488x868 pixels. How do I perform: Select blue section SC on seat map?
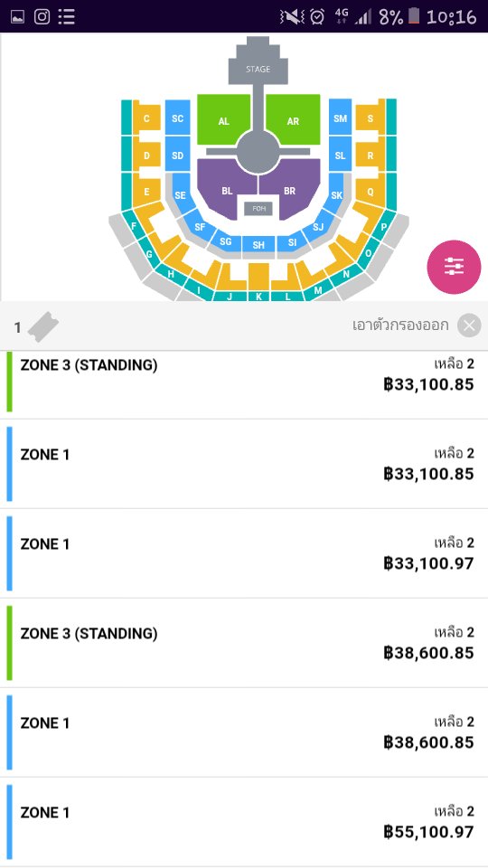point(177,118)
